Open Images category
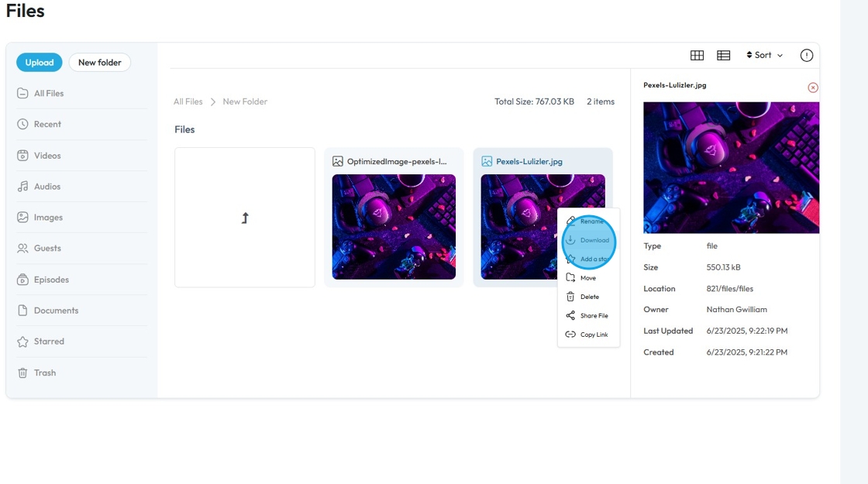 coord(48,218)
